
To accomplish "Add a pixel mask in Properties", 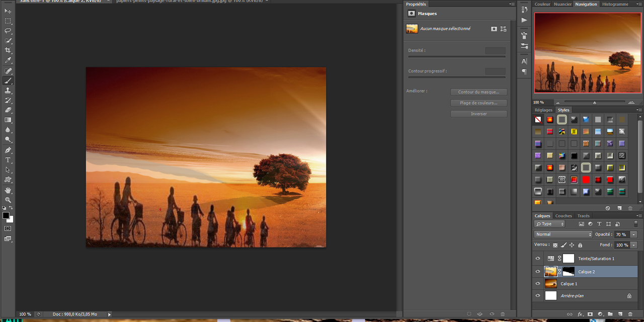I will pos(494,29).
